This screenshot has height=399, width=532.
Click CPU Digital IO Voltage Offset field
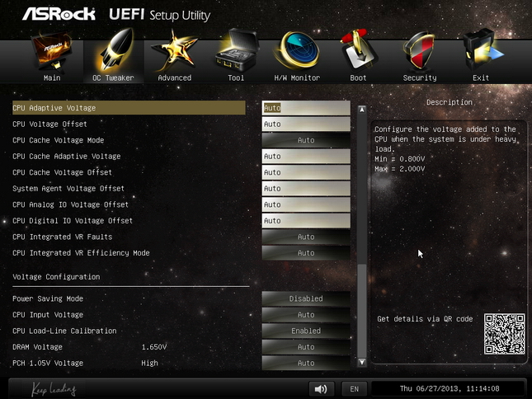click(306, 221)
